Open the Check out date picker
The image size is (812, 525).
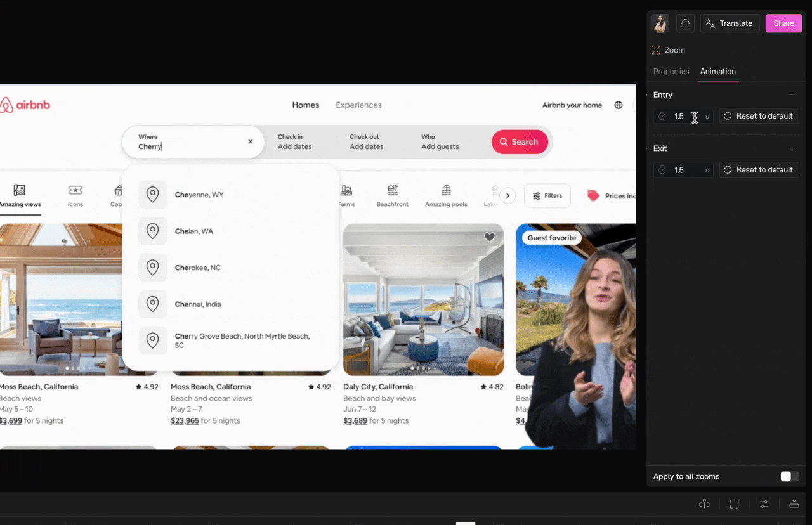[367, 141]
